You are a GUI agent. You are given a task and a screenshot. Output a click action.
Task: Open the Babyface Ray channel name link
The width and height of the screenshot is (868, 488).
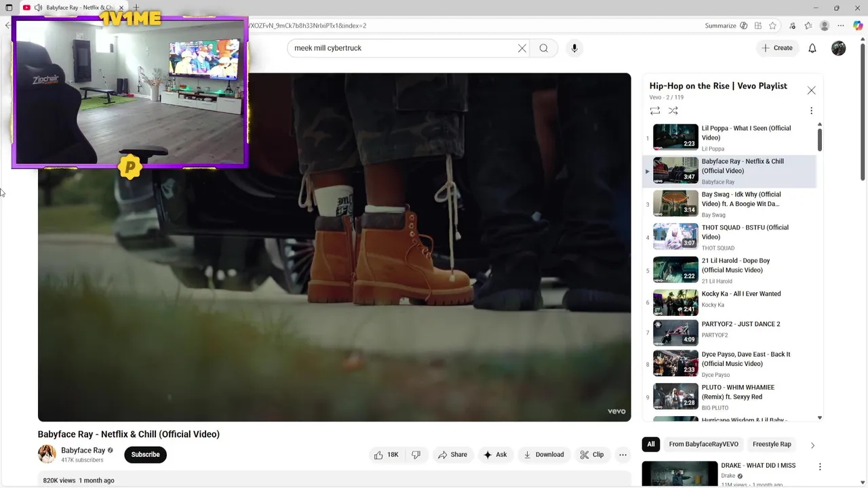click(x=83, y=451)
